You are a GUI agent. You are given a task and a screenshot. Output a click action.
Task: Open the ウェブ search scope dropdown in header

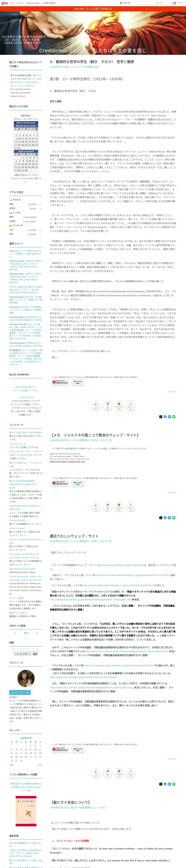[x=164, y=3]
